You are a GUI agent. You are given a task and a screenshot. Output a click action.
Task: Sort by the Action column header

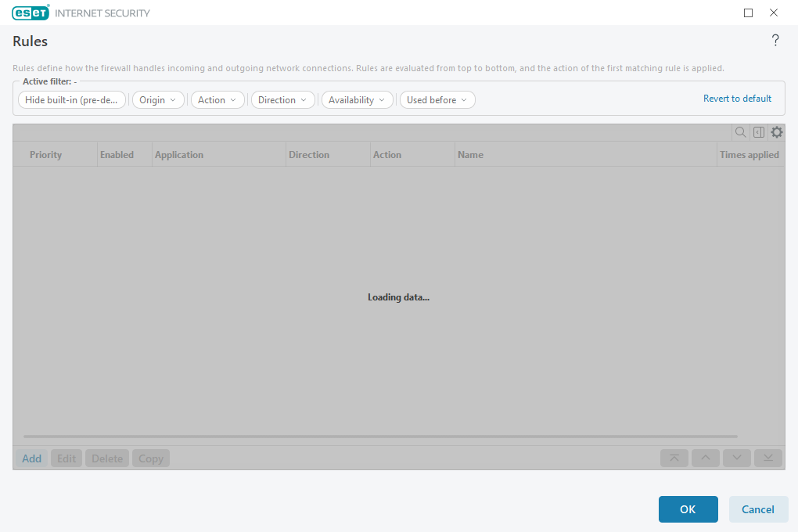coord(412,154)
